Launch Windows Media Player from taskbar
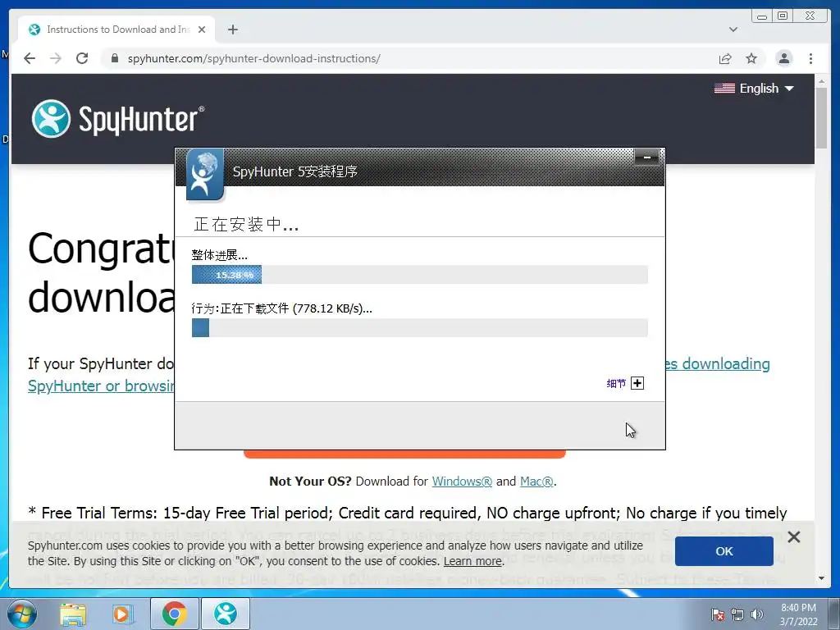The width and height of the screenshot is (840, 630). click(x=122, y=614)
